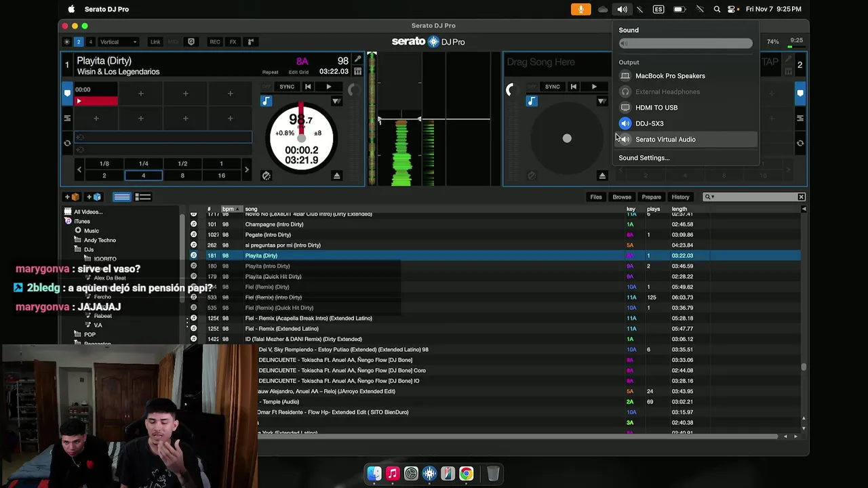Toggle sync OFF button on deck 1
This screenshot has height=488, width=868.
coord(267,87)
